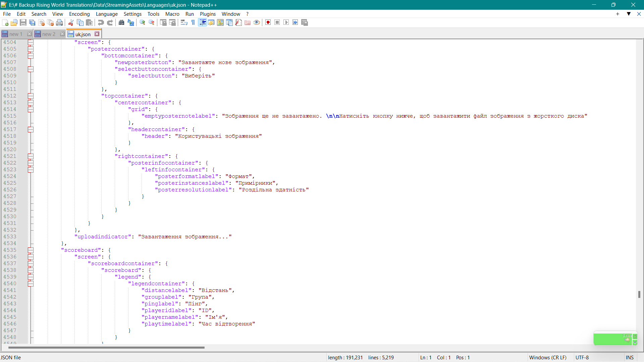Image resolution: width=644 pixels, height=362 pixels.
Task: Toggle Show all characters pilcrow icon
Action: click(193, 22)
